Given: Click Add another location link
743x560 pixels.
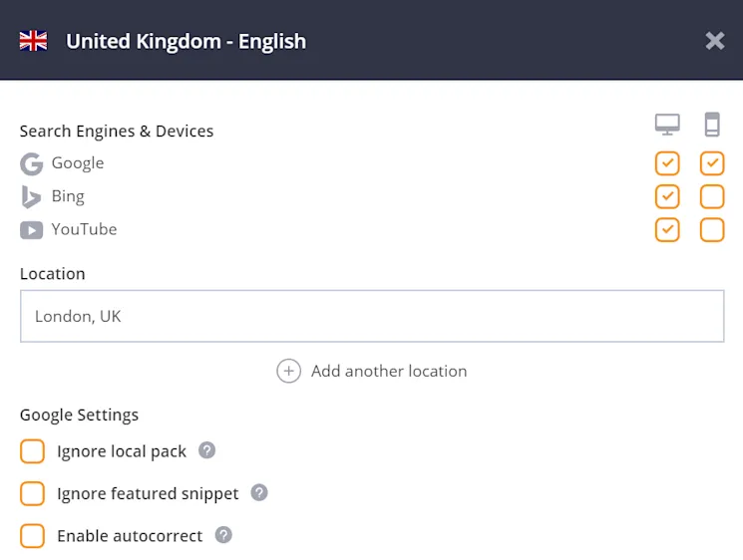Looking at the screenshot, I should (x=388, y=371).
